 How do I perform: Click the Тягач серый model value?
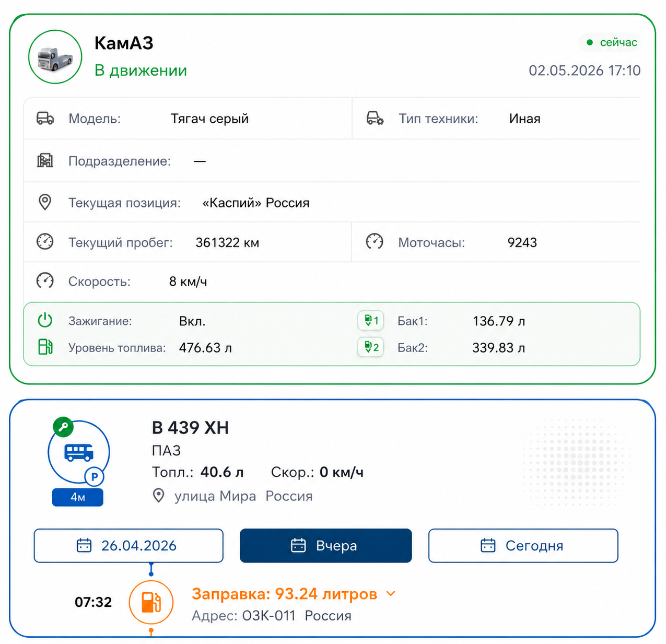coord(209,119)
